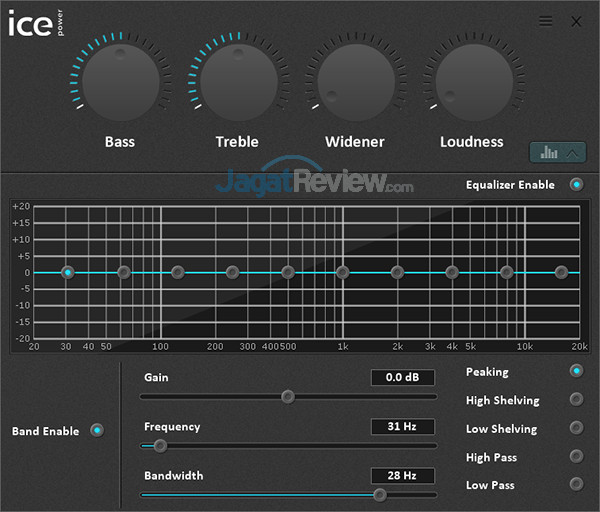Select the High Pass filter type
Viewport: 600px width, 512px height.
pyautogui.click(x=576, y=456)
